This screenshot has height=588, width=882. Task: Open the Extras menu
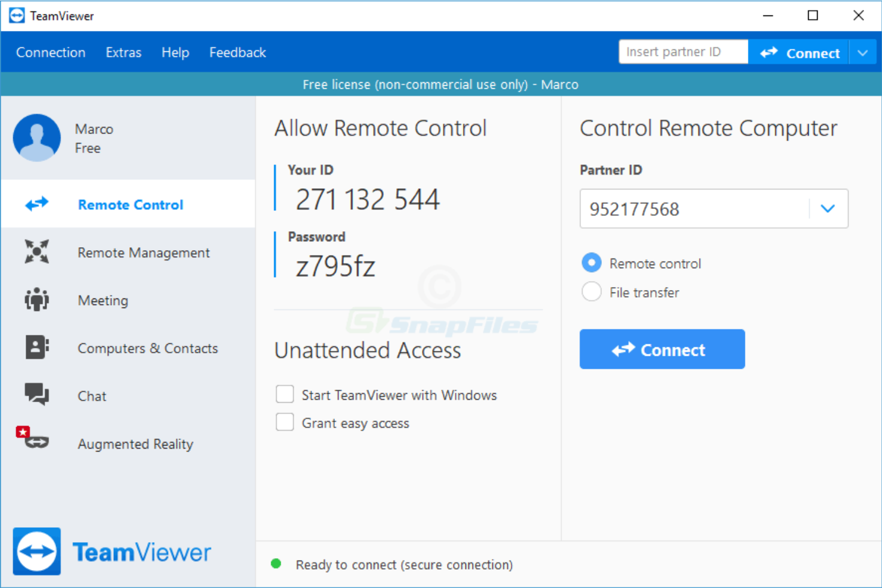tap(123, 52)
